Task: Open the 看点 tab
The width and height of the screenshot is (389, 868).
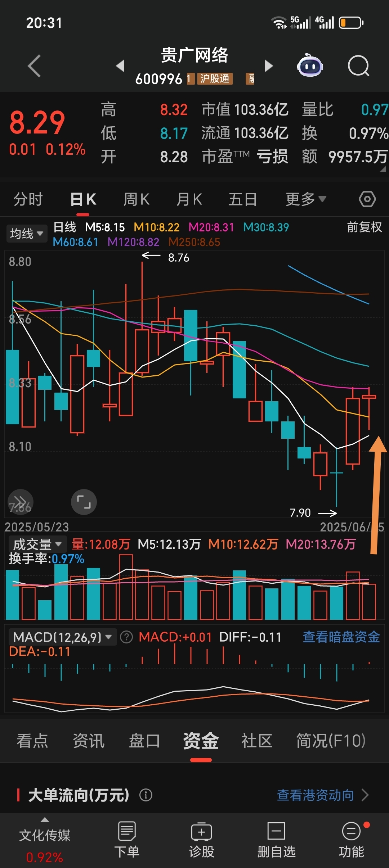Action: [32, 741]
